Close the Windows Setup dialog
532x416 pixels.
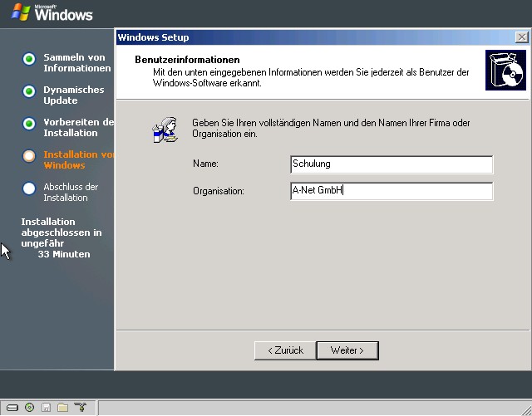point(521,37)
